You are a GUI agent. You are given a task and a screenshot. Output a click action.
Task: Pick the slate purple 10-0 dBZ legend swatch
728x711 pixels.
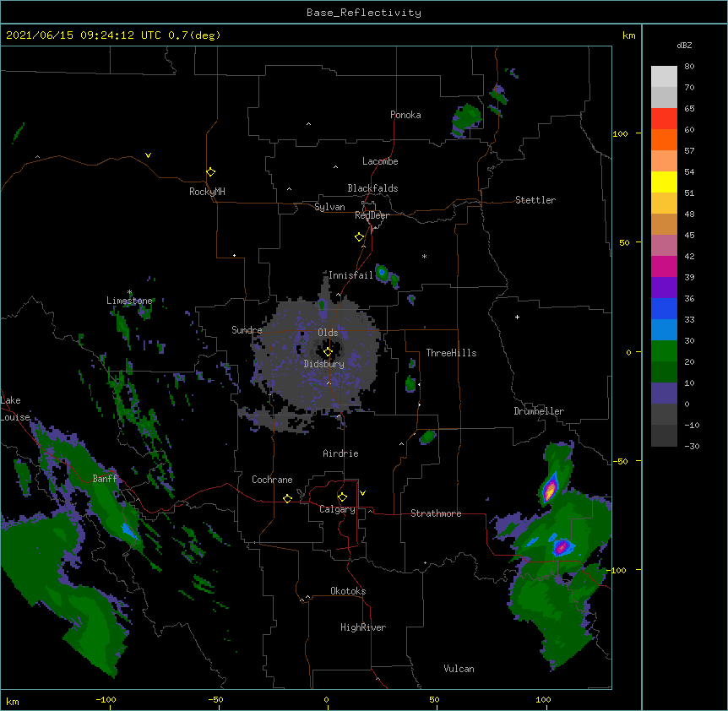click(x=664, y=393)
